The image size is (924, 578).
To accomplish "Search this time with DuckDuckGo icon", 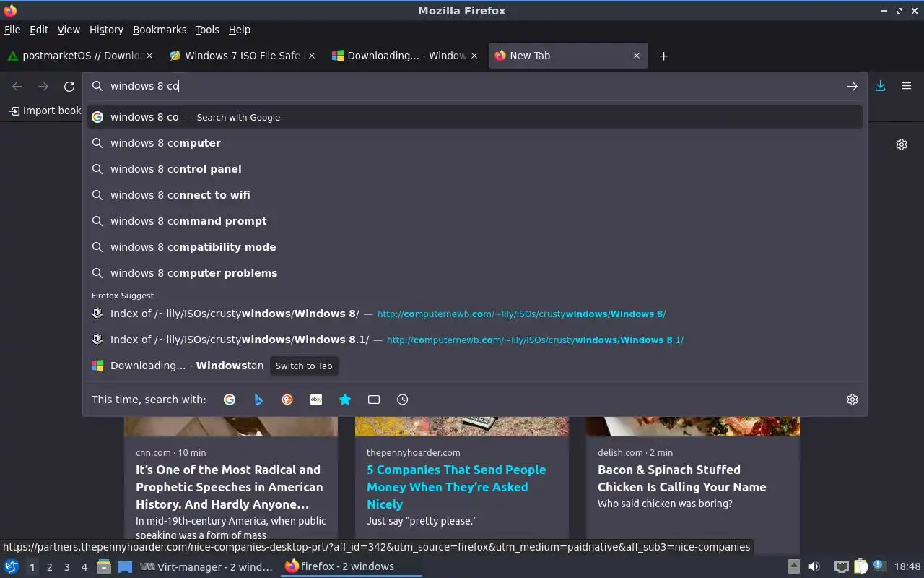I will pos(287,400).
